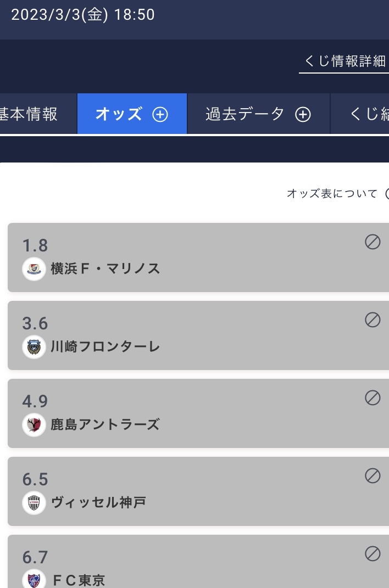Open the 過去データ tab

(x=258, y=114)
